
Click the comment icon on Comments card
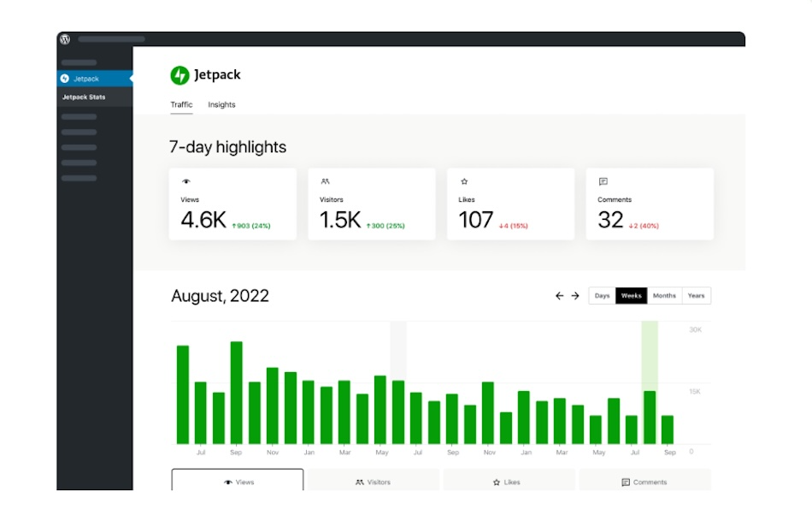(x=603, y=181)
